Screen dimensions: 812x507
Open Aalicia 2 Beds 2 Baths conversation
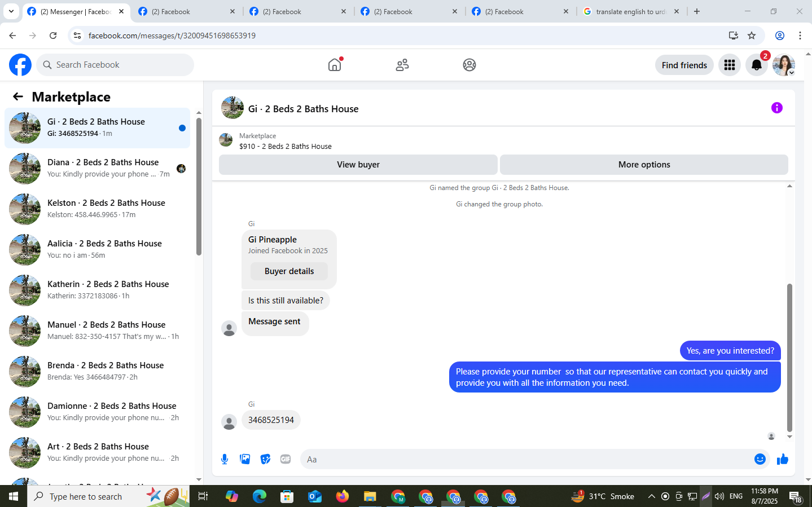pyautogui.click(x=97, y=250)
